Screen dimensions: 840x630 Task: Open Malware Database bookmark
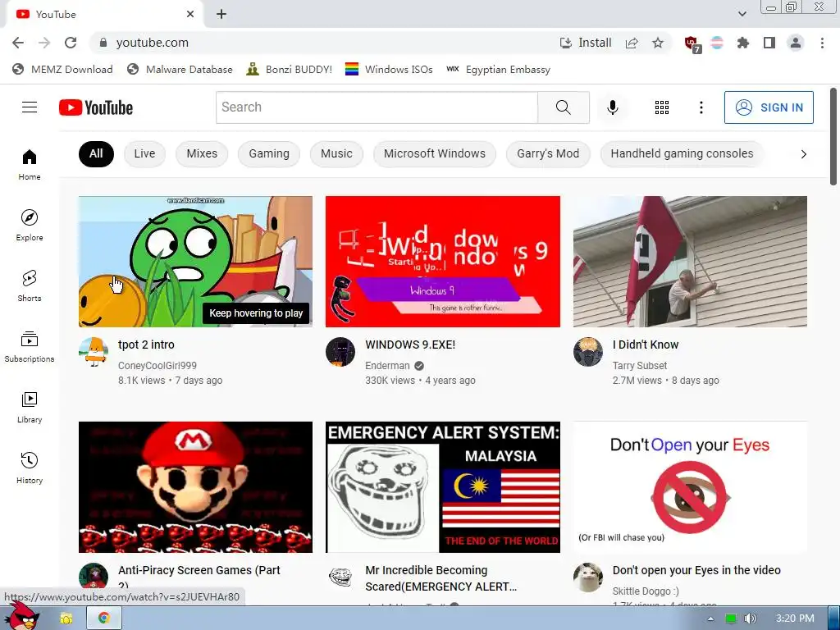[x=180, y=70]
